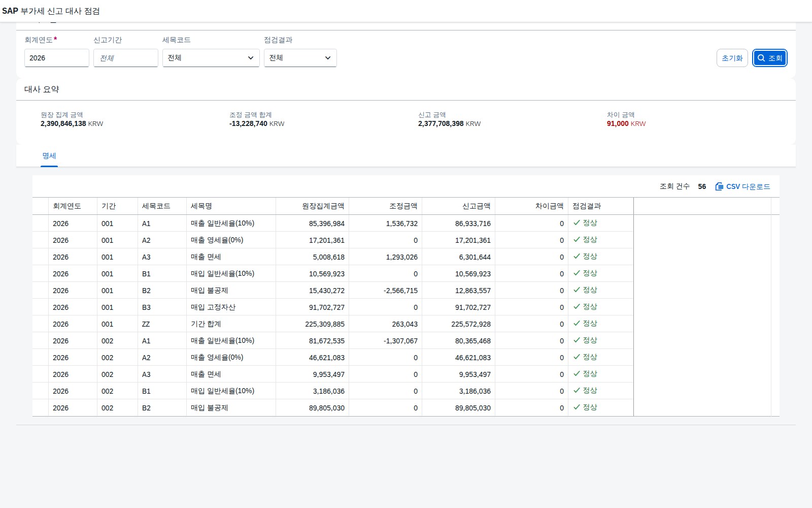Screen dimensions: 812x508
Task: Click the checkmark icon in period 002 A2 row
Action: (577, 357)
